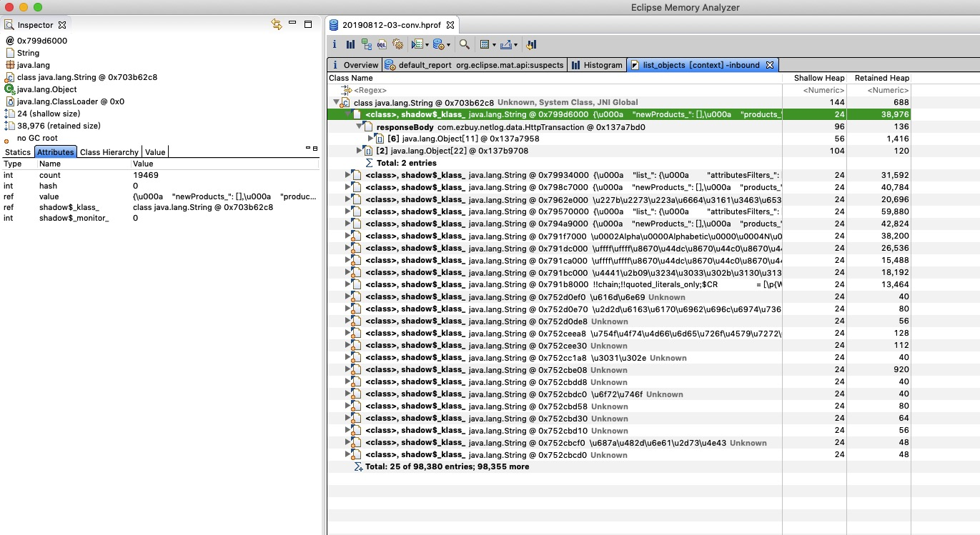
Task: Sort by the Retained Heap column header
Action: point(878,78)
